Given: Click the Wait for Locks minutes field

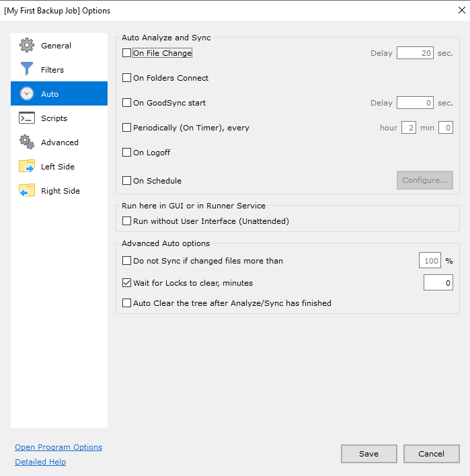Looking at the screenshot, I should tap(438, 282).
